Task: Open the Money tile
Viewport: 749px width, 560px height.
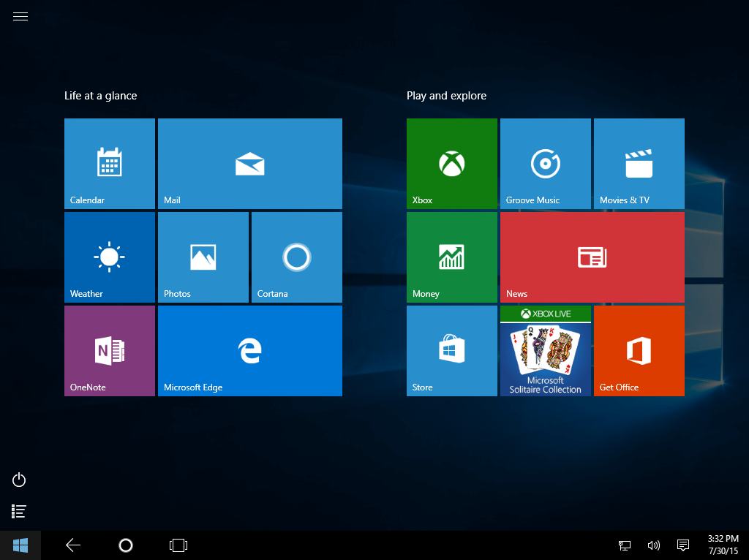Action: 452,257
